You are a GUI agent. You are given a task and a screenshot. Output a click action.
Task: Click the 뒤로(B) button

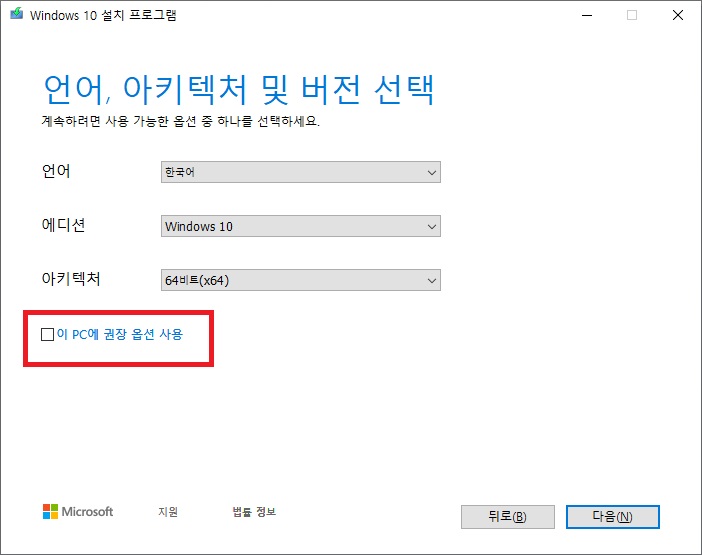tap(508, 517)
